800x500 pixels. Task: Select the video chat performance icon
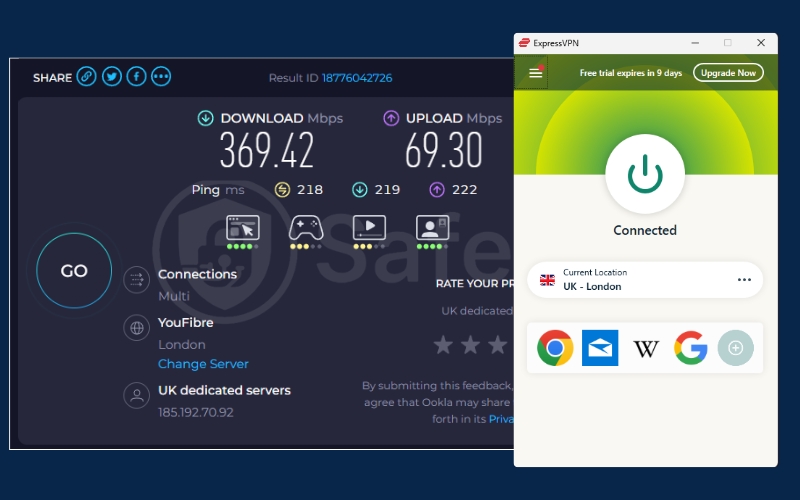(x=433, y=228)
